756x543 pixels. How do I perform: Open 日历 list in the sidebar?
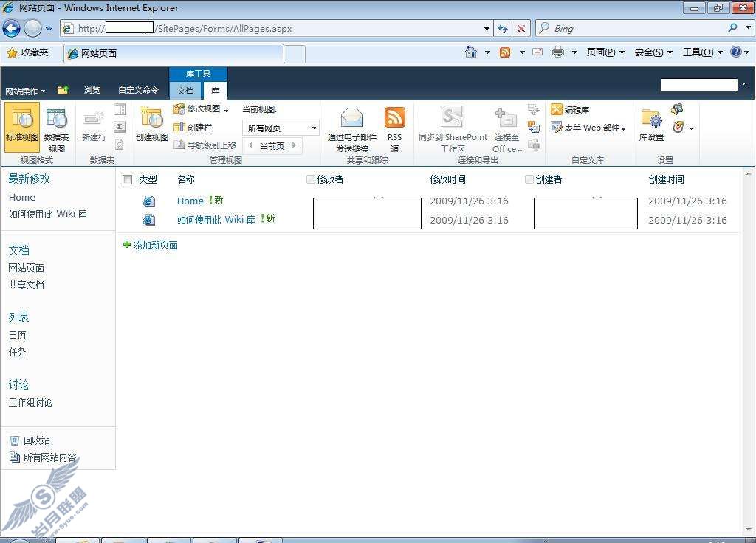click(x=18, y=336)
